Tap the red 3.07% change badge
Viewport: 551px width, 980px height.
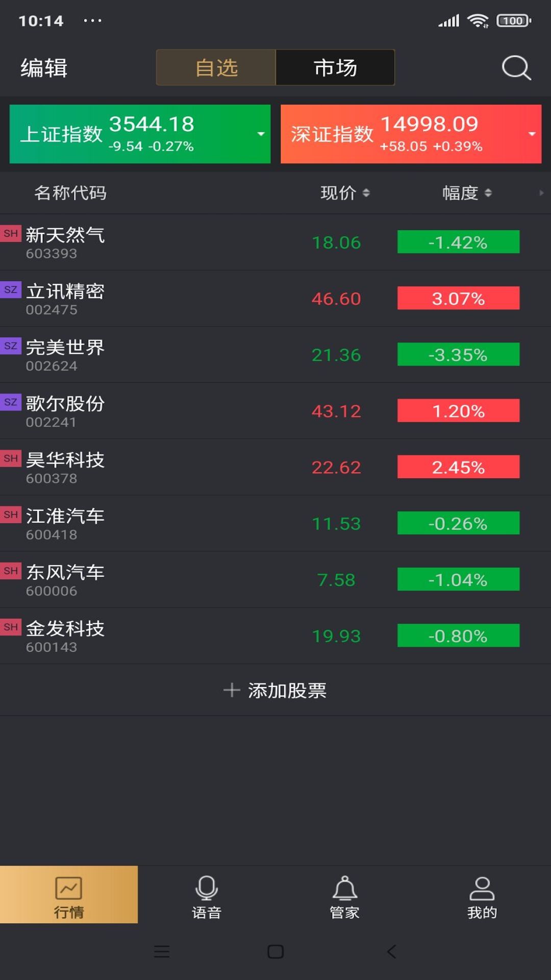[458, 298]
